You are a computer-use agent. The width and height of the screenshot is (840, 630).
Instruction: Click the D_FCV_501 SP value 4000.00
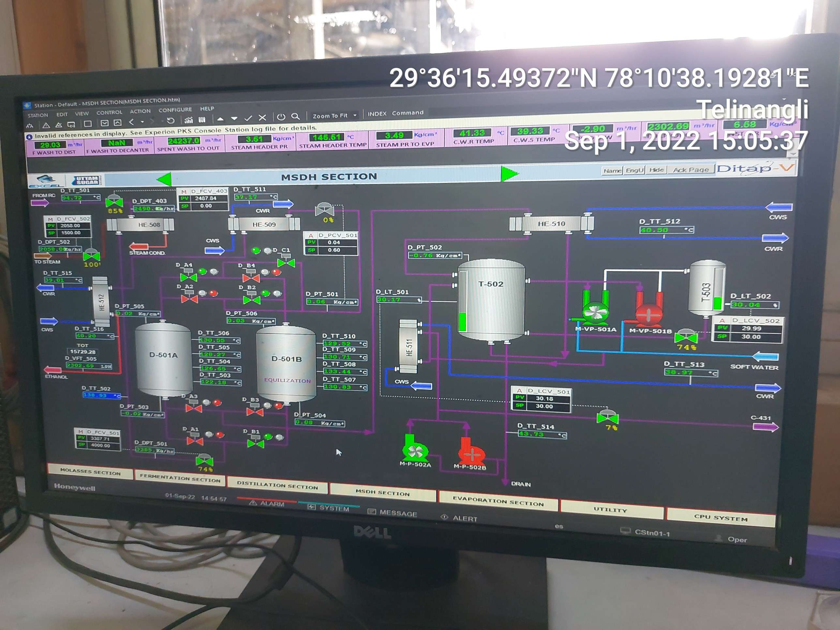coord(100,445)
